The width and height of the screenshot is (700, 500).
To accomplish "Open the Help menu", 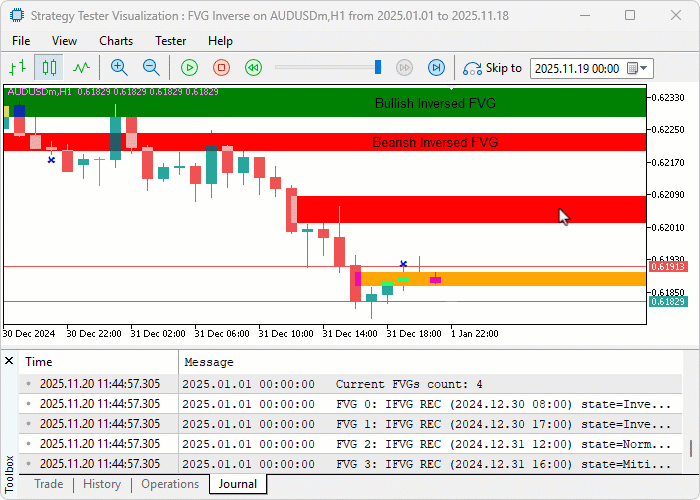I will pos(220,41).
